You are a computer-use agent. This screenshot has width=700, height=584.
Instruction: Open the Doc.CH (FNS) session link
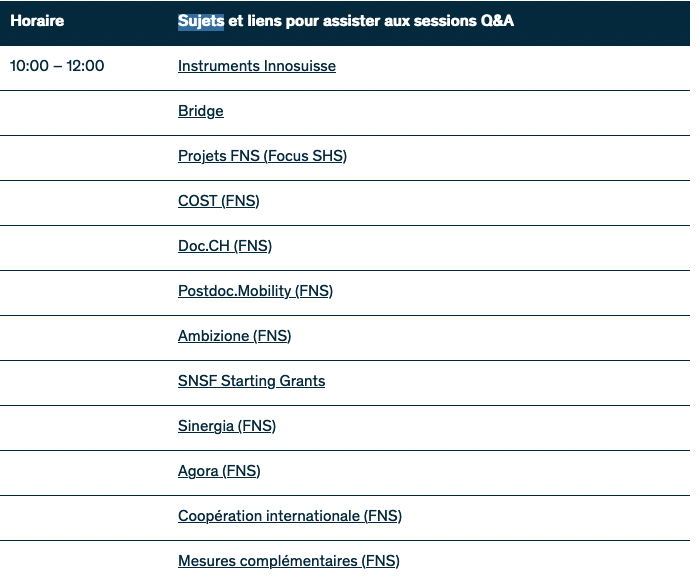pos(225,246)
